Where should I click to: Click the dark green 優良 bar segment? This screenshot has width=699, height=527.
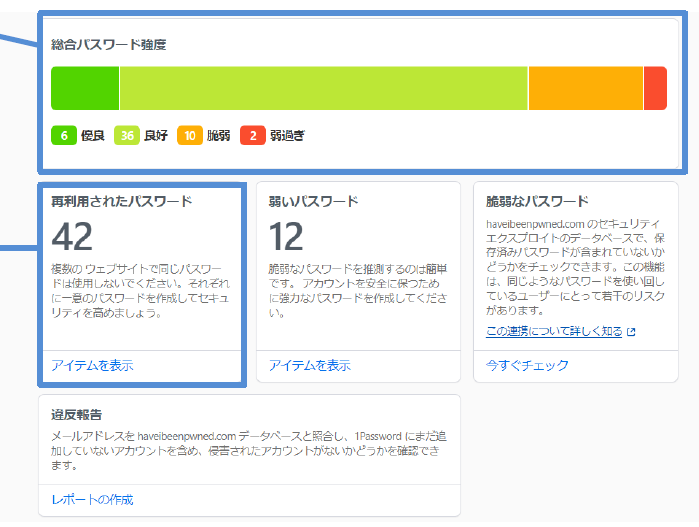coord(85,88)
